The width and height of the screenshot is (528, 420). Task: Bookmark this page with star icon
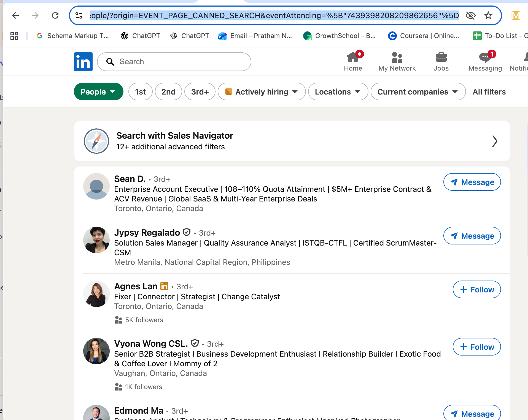point(488,15)
